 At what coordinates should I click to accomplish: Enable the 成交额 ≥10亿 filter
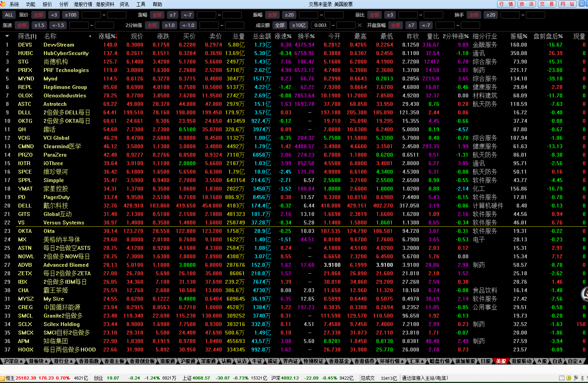tap(299, 25)
